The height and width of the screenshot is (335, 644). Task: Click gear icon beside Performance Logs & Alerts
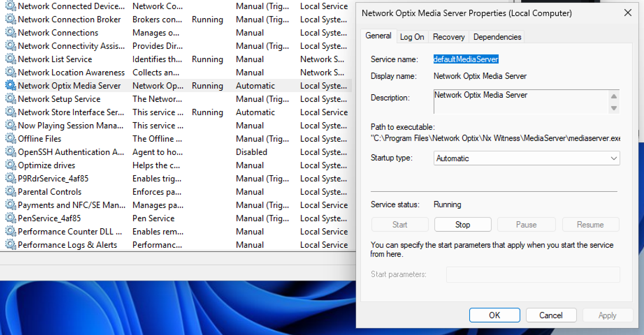[11, 245]
